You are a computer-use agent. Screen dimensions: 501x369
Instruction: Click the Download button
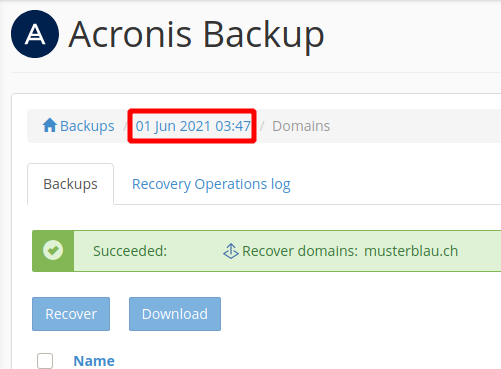[175, 314]
